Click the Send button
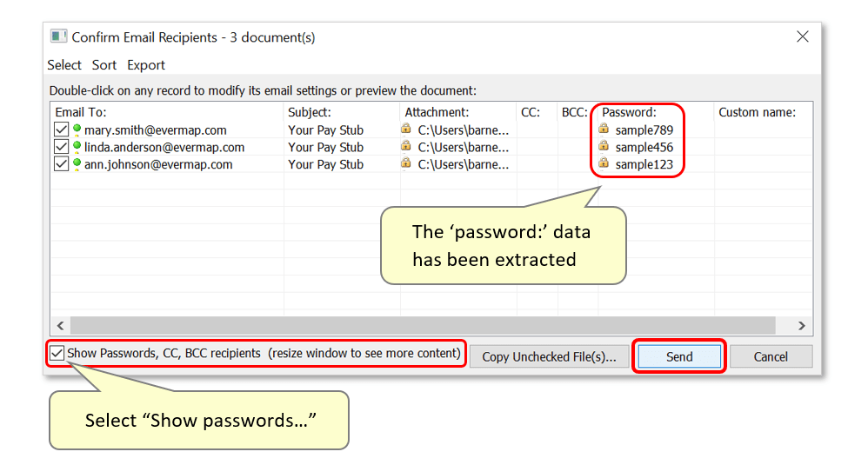The height and width of the screenshot is (465, 868). 679,356
